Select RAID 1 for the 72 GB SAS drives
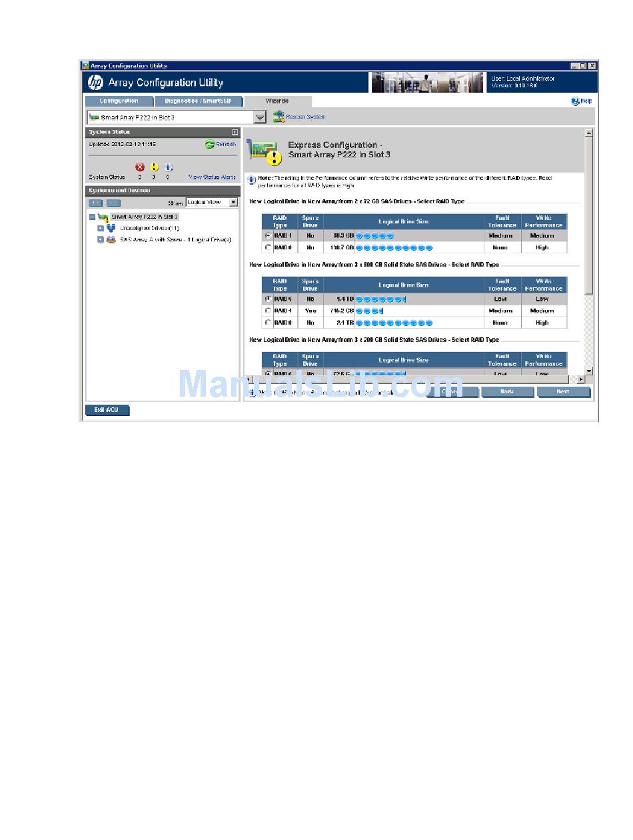This screenshot has height=840, width=633. (269, 236)
